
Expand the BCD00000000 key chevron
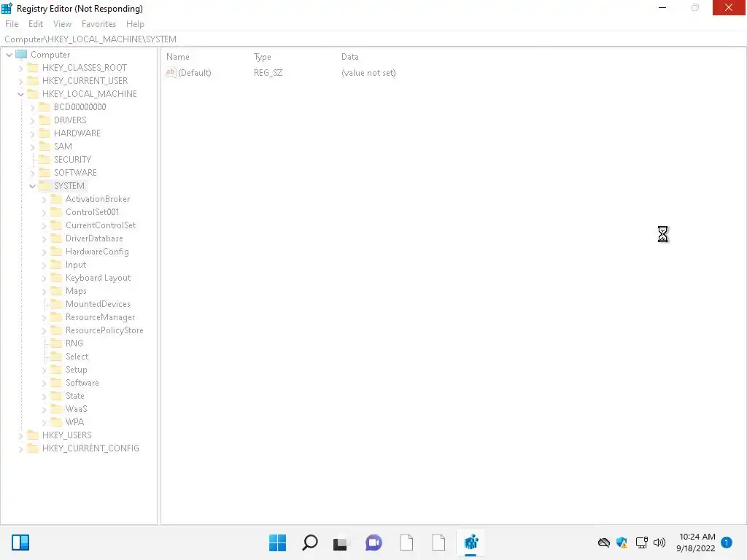(x=32, y=108)
